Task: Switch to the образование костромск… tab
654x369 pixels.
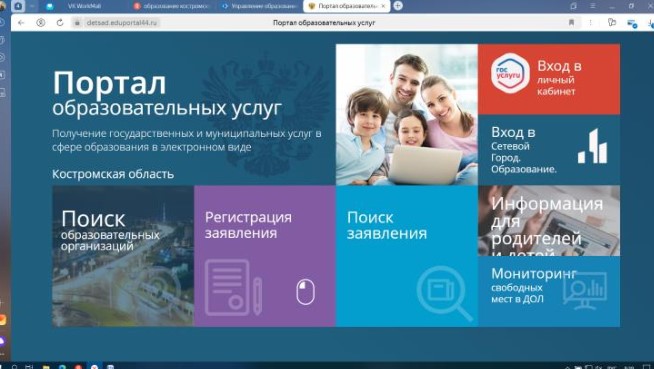Action: coord(172,6)
